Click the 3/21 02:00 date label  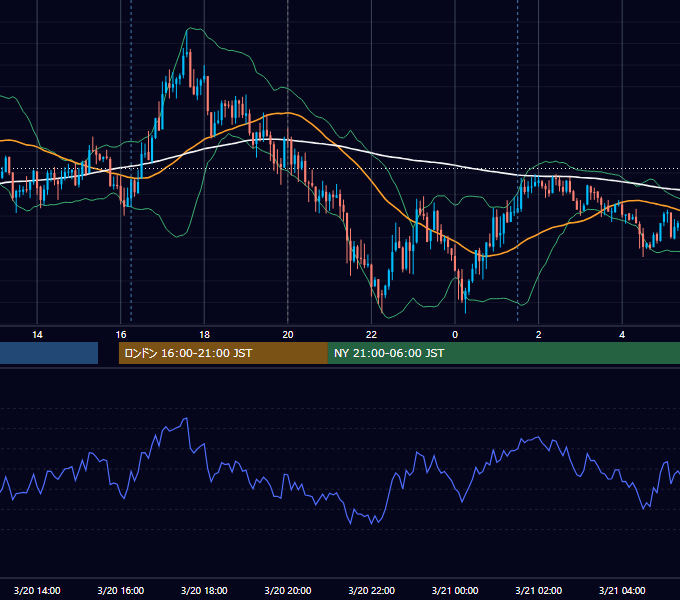tap(539, 590)
